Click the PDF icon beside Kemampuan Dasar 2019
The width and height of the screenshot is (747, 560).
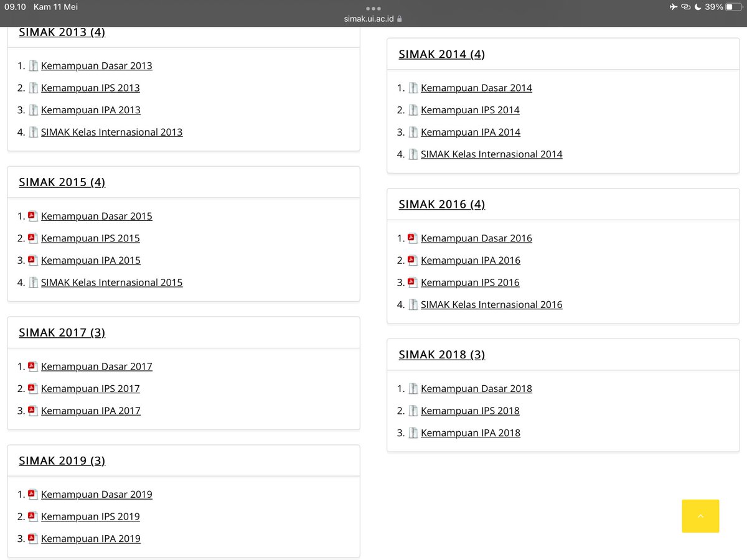[x=33, y=494]
